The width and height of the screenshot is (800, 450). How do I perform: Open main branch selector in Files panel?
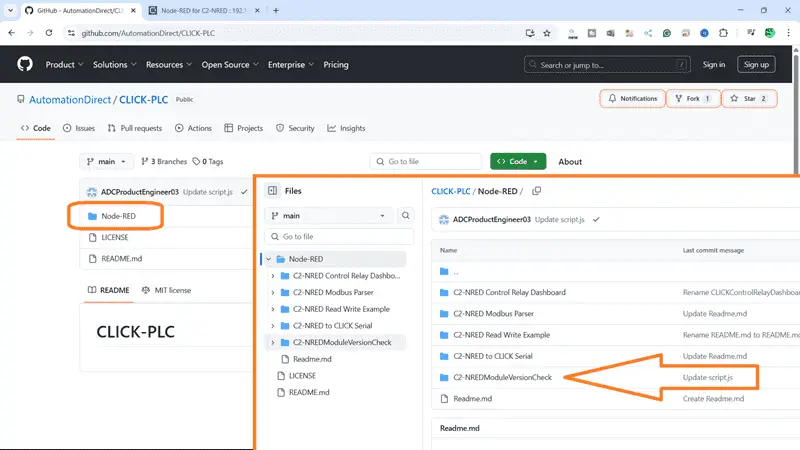329,215
